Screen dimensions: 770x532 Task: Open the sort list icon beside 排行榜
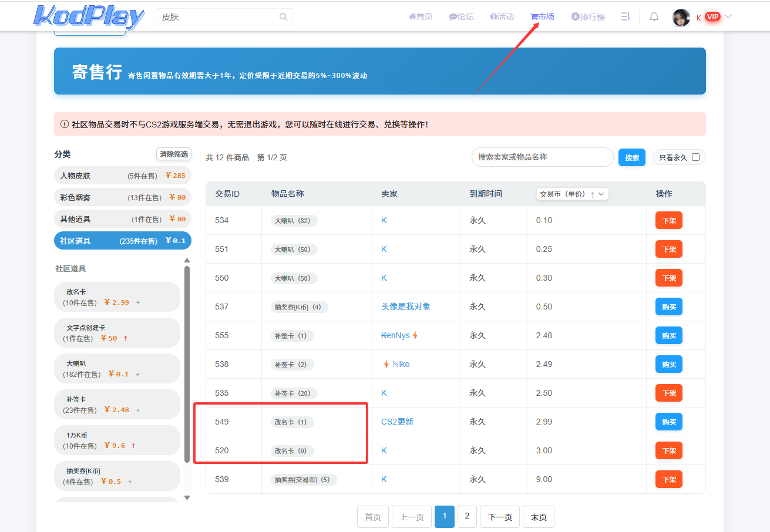(626, 17)
